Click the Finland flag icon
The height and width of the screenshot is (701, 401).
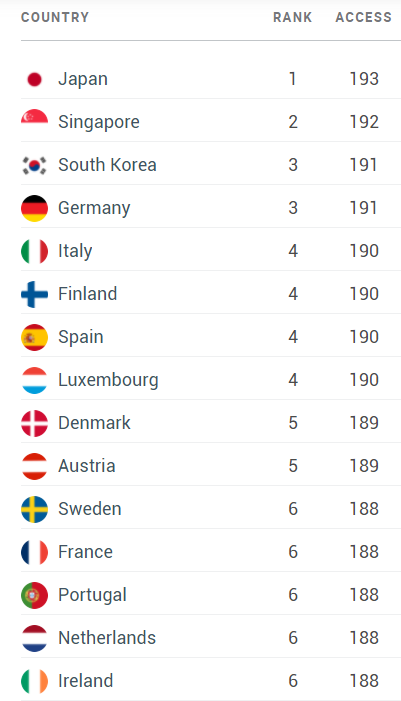click(34, 294)
